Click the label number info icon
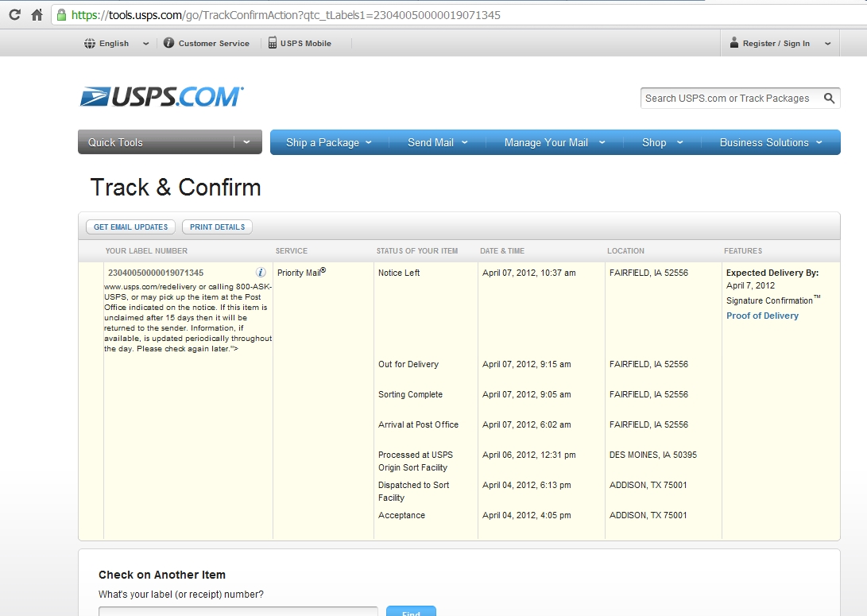 [261, 272]
